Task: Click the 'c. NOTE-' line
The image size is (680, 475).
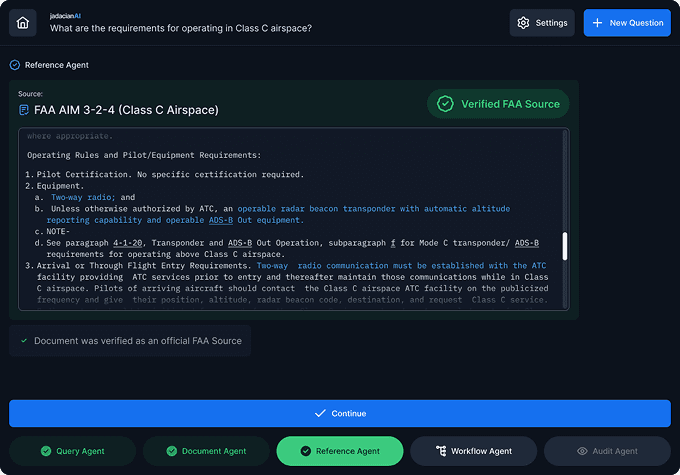Action: [x=52, y=232]
